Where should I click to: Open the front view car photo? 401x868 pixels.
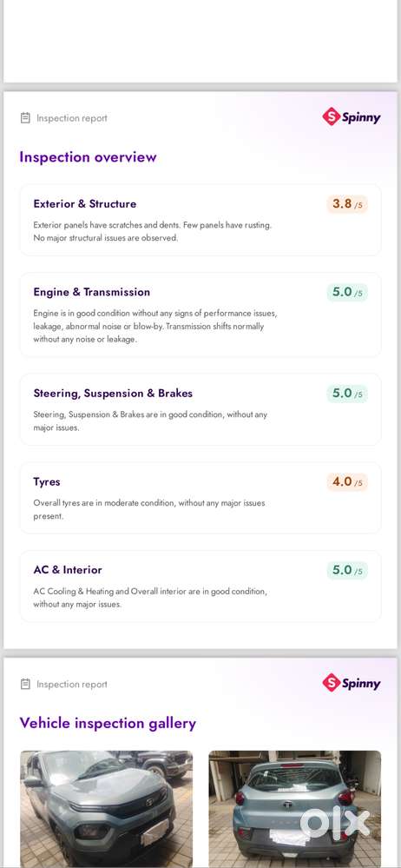tap(107, 809)
